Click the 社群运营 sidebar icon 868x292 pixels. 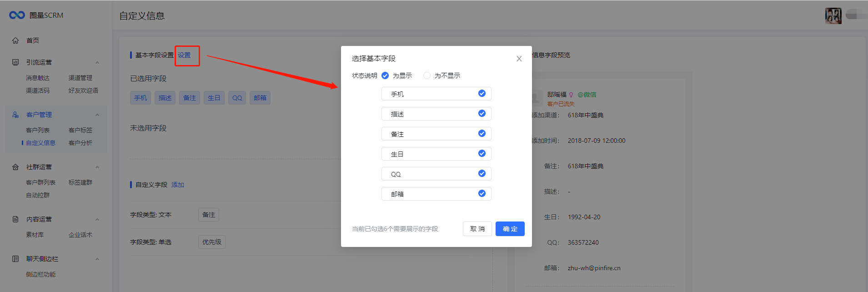pyautogui.click(x=15, y=167)
